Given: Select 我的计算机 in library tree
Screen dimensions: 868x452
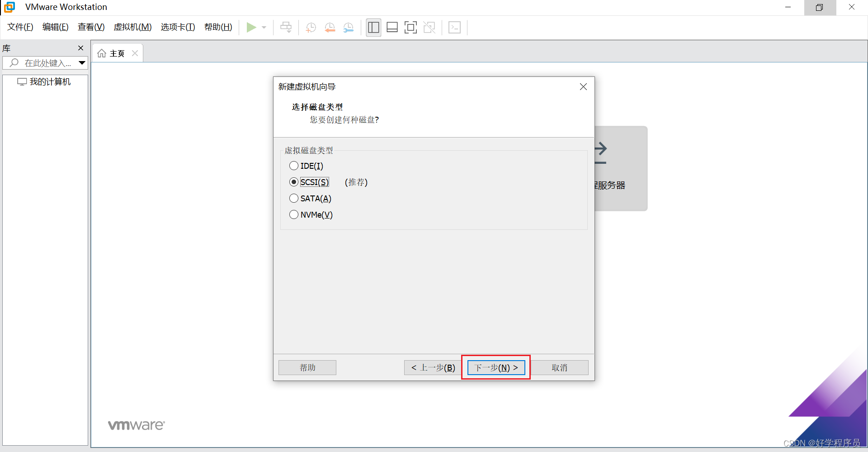Looking at the screenshot, I should [44, 82].
